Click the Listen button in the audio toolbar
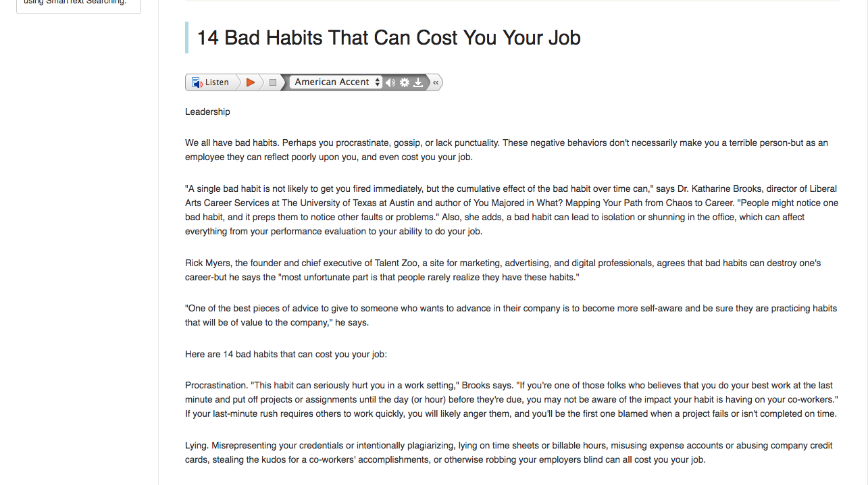868x485 pixels. coord(211,82)
